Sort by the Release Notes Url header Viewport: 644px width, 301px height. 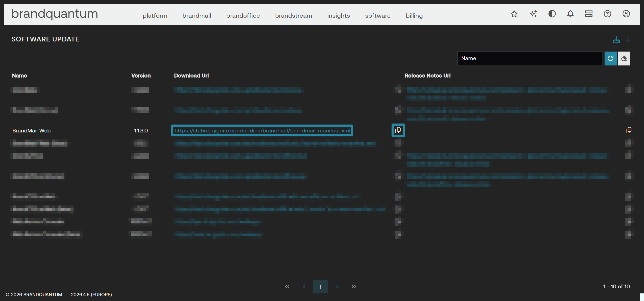(x=427, y=76)
